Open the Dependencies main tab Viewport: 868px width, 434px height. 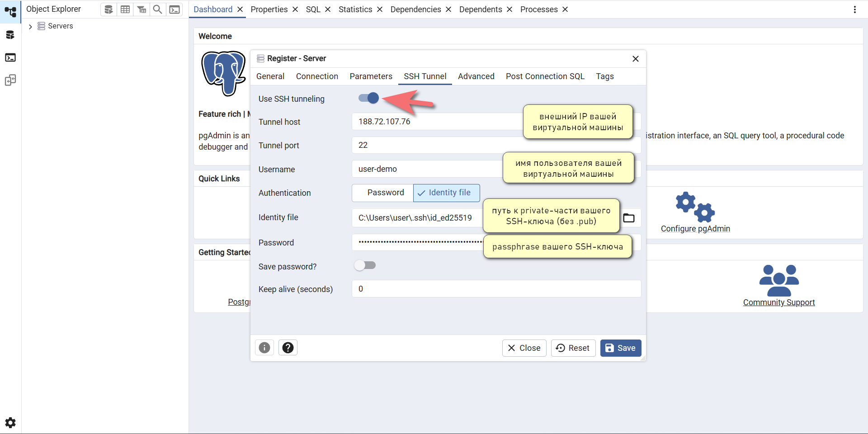point(415,9)
